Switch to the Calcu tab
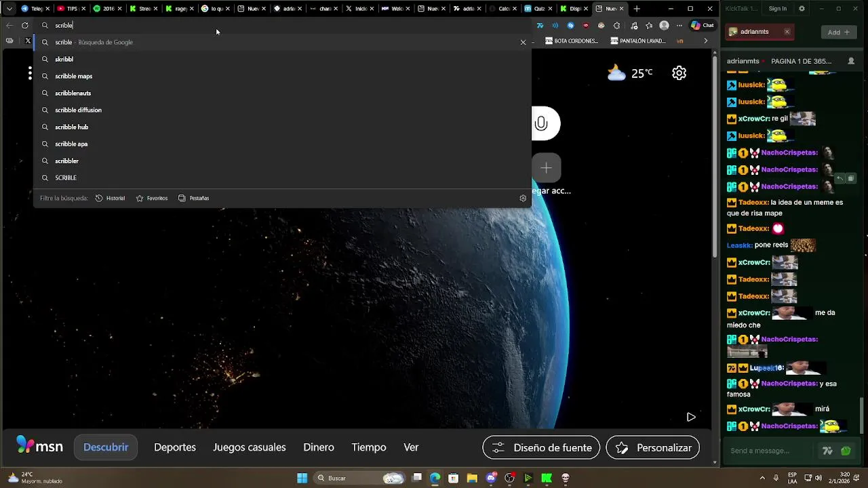Viewport: 868px width, 488px height. [x=502, y=9]
